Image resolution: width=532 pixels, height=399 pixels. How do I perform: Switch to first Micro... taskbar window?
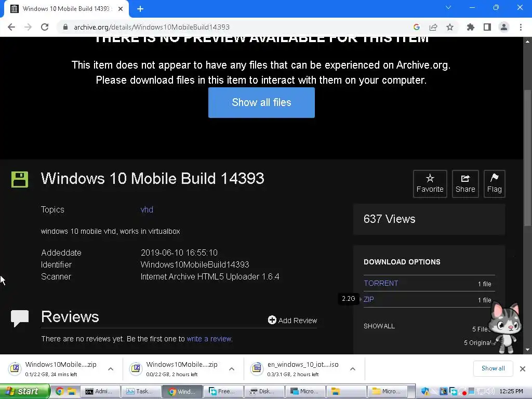[305, 391]
